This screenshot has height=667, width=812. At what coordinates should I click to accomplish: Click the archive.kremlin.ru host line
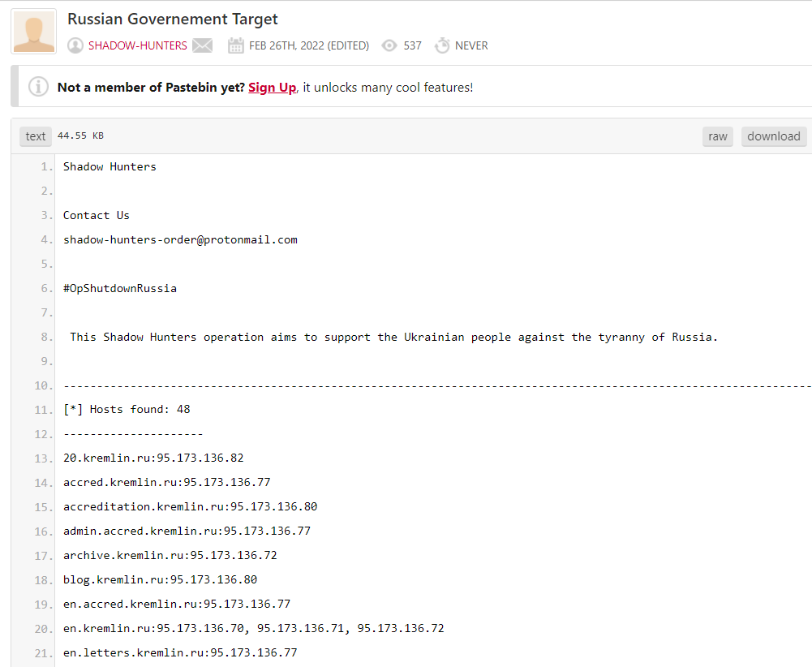pos(170,556)
